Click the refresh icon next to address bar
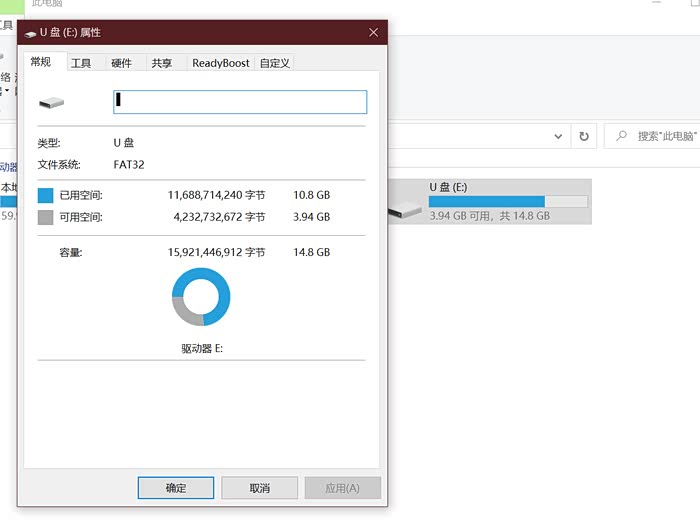700x521 pixels. (x=584, y=136)
